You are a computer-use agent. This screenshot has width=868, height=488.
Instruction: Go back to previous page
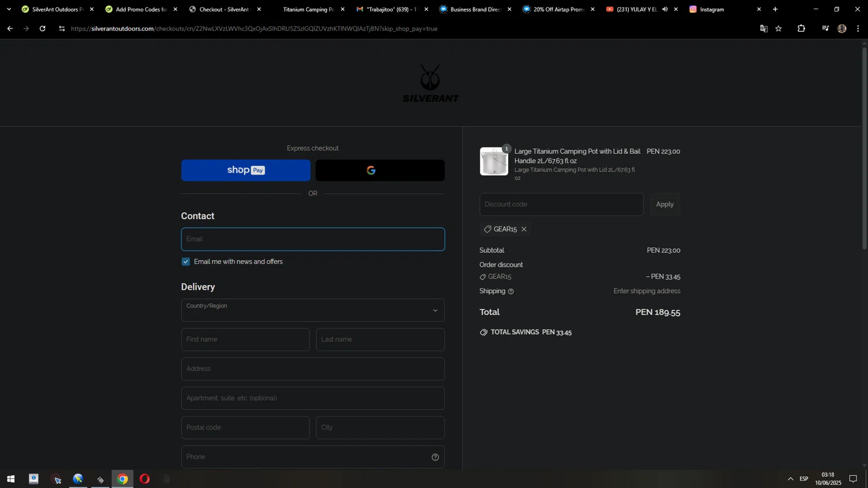pyautogui.click(x=10, y=28)
